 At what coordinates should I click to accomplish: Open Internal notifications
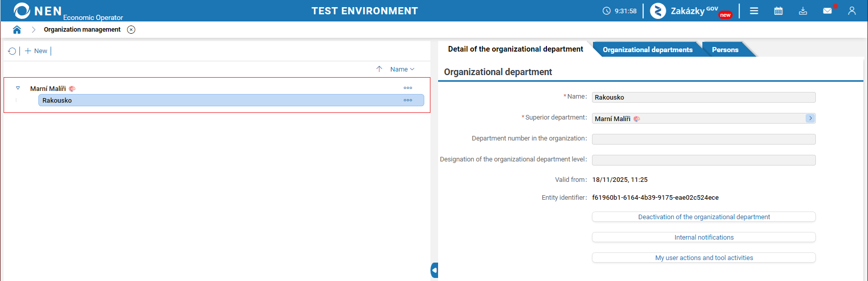tap(703, 237)
